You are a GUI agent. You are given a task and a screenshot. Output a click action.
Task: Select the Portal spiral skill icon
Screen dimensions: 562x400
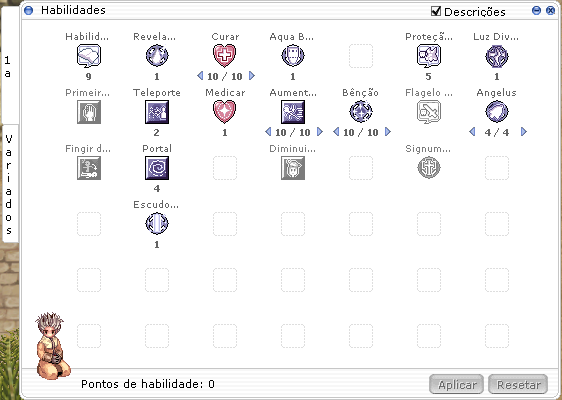pos(157,168)
